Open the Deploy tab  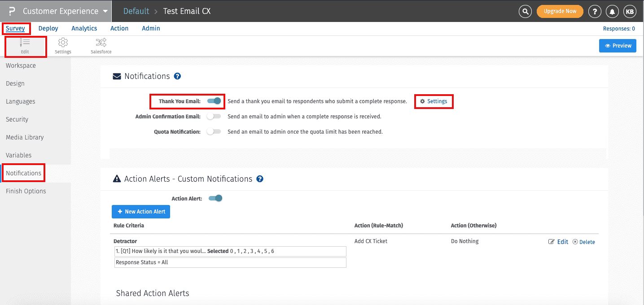tap(48, 28)
